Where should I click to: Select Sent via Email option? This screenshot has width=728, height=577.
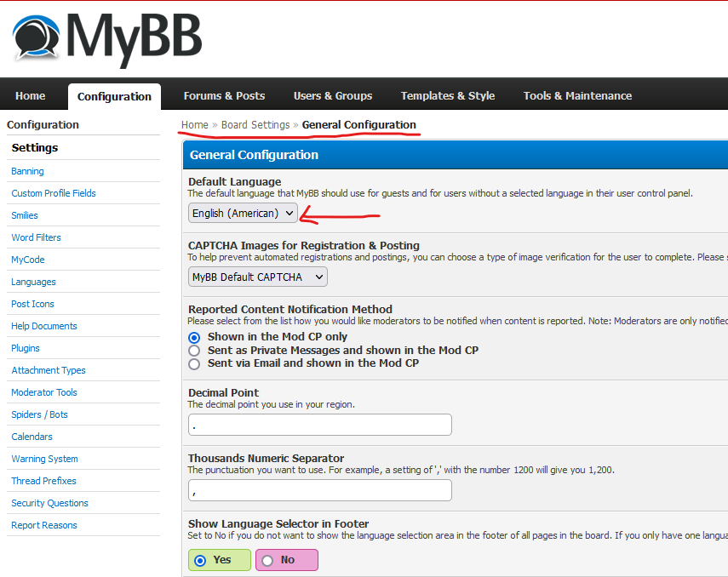pyautogui.click(x=194, y=363)
